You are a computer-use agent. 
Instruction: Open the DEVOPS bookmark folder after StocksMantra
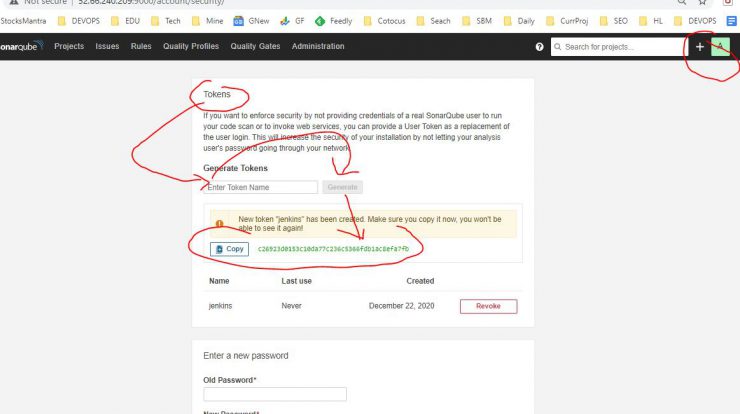(x=79, y=21)
